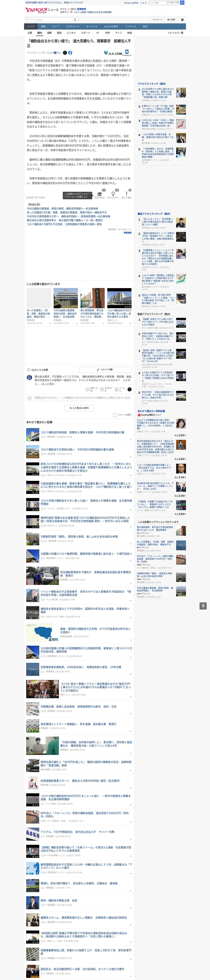Click the 新しい視点 exclamation reaction icon
Image resolution: width=210 pixels, height=980 pixels.
pos(127,194)
